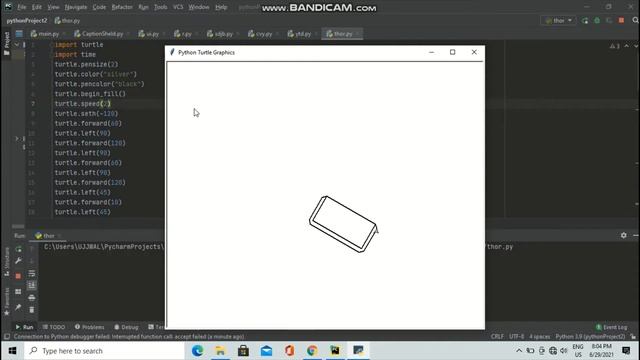Stop the process with red square in Run panel
The height and width of the screenshot is (360, 640).
[x=18, y=276]
